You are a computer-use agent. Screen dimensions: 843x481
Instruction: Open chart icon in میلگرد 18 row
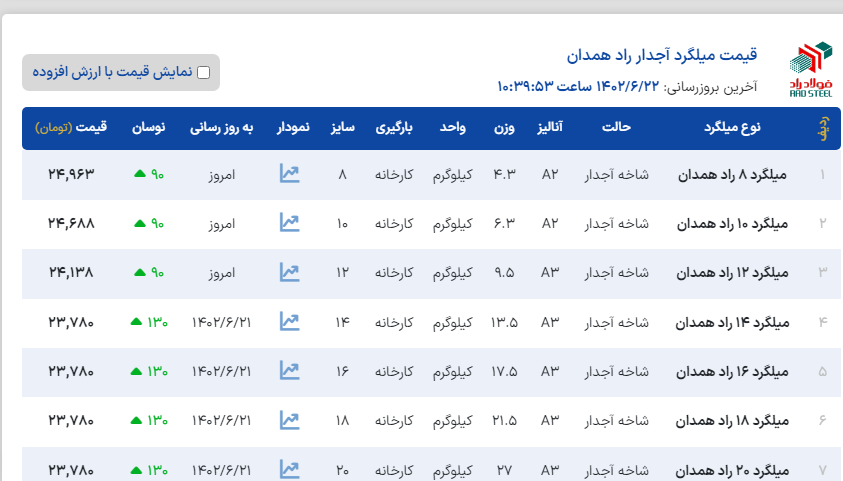click(x=289, y=419)
